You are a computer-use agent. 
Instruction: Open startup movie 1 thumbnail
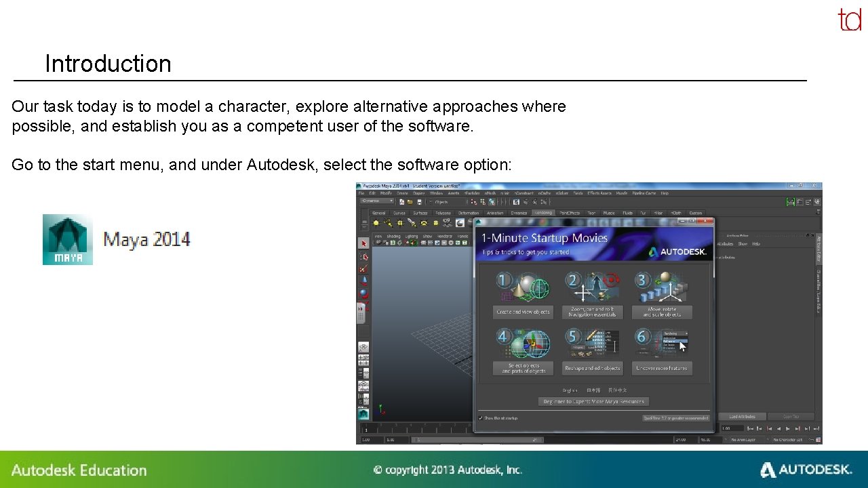point(523,287)
